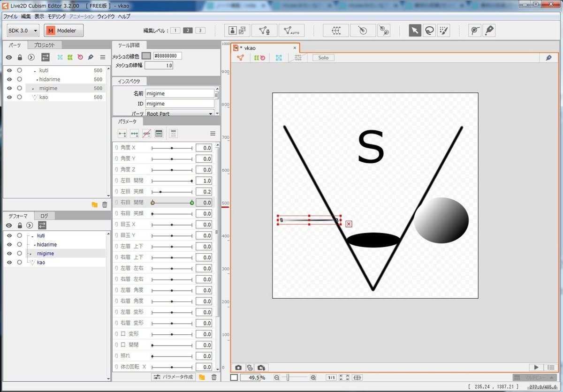Open the モデリング menu

tap(57, 16)
